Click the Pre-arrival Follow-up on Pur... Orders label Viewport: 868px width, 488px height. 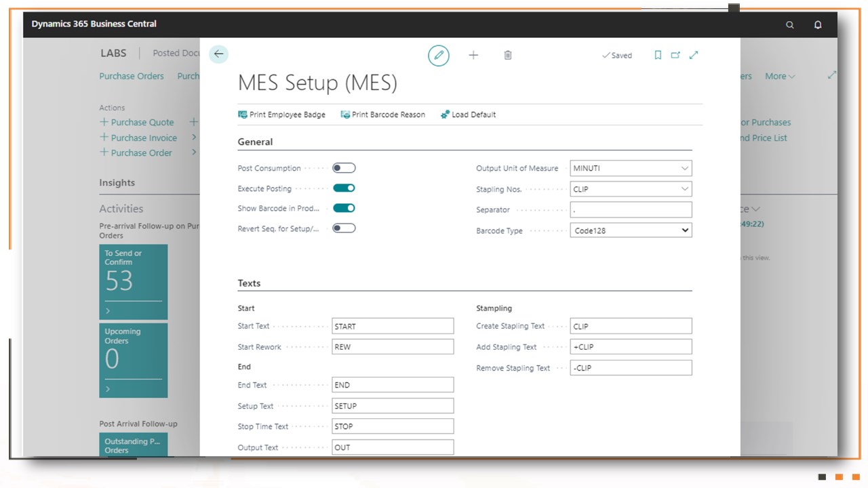pos(149,230)
